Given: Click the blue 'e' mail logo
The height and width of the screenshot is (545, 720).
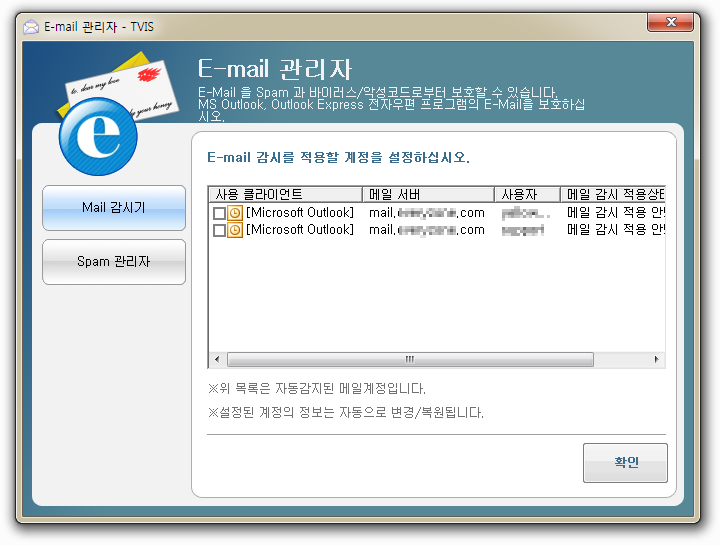Looking at the screenshot, I should click(x=98, y=136).
